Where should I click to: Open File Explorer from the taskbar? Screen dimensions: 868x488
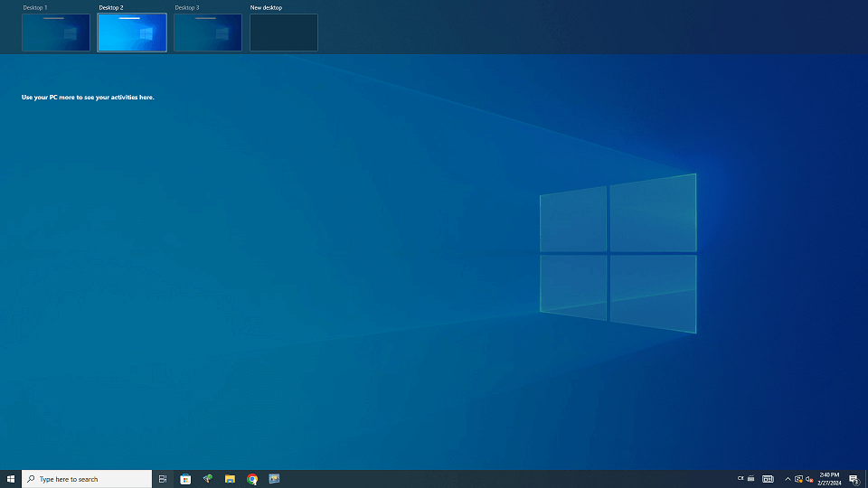pyautogui.click(x=230, y=479)
